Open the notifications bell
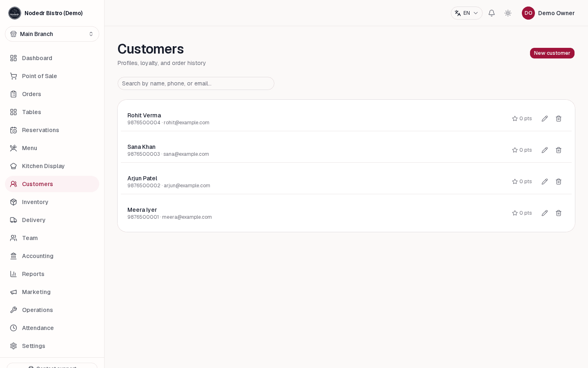588x368 pixels. click(492, 13)
